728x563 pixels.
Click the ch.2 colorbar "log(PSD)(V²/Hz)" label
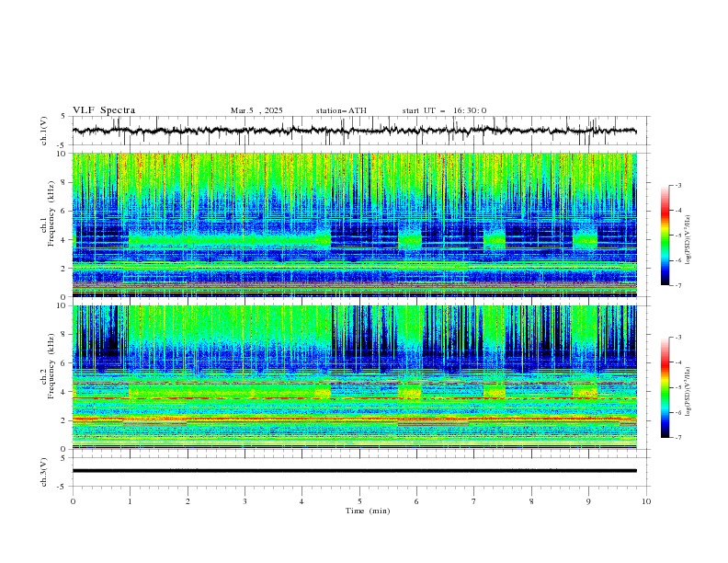688,391
